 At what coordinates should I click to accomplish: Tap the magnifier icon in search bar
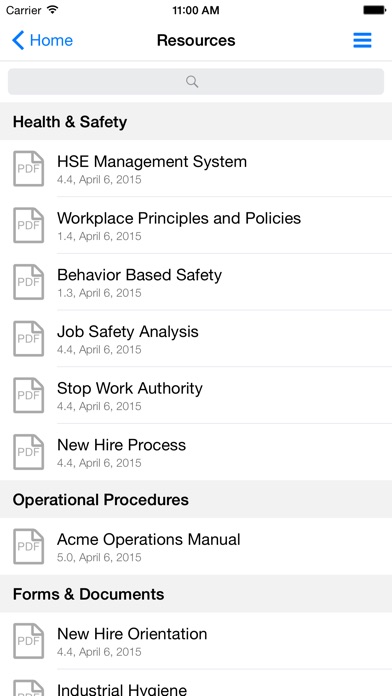tap(192, 82)
